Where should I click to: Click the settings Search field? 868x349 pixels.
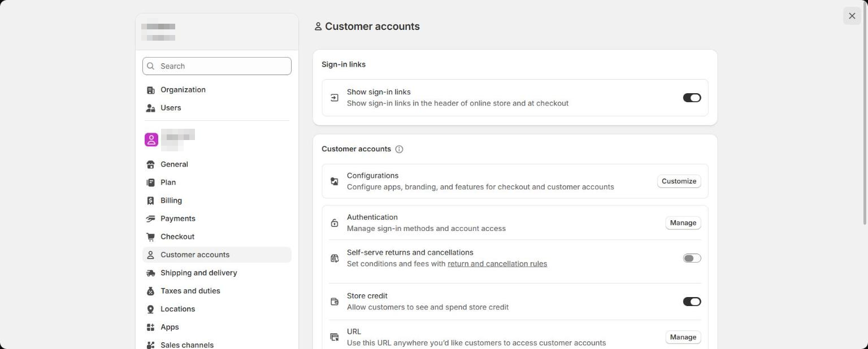(x=217, y=66)
